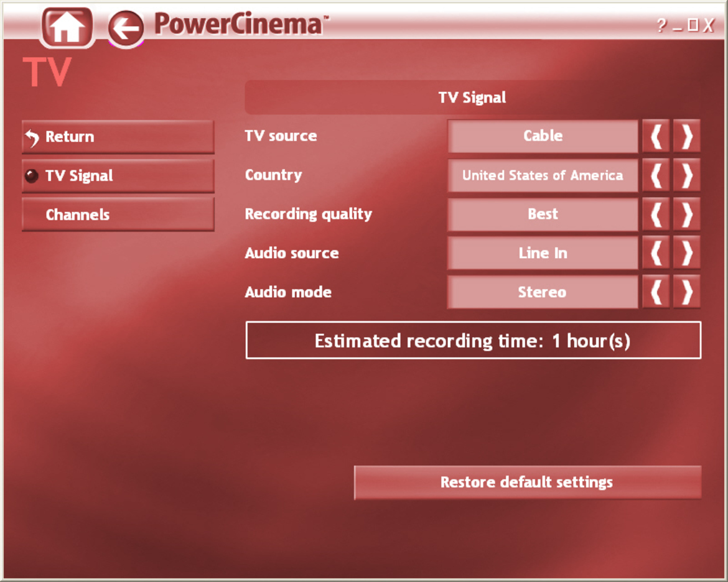The image size is (728, 582).
Task: Click the large TV page title
Action: point(47,72)
